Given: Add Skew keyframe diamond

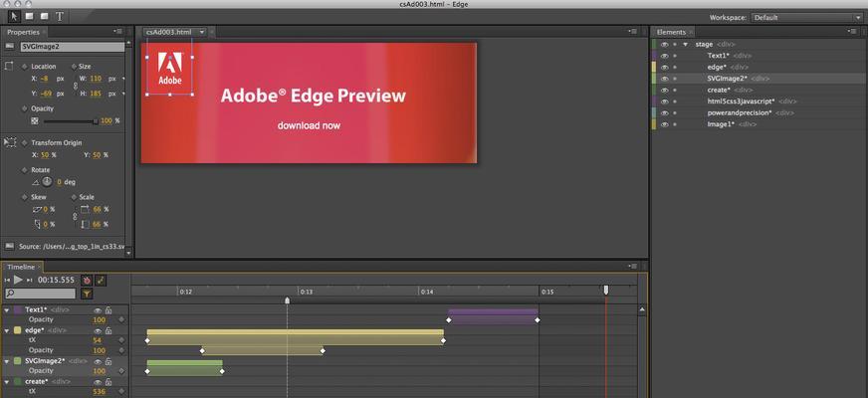Looking at the screenshot, I should (24, 197).
